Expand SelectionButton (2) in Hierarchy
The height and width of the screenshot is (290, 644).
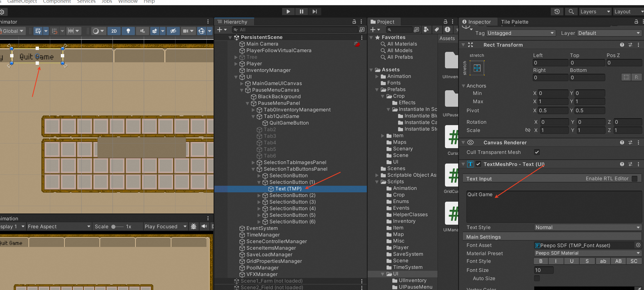pos(259,195)
